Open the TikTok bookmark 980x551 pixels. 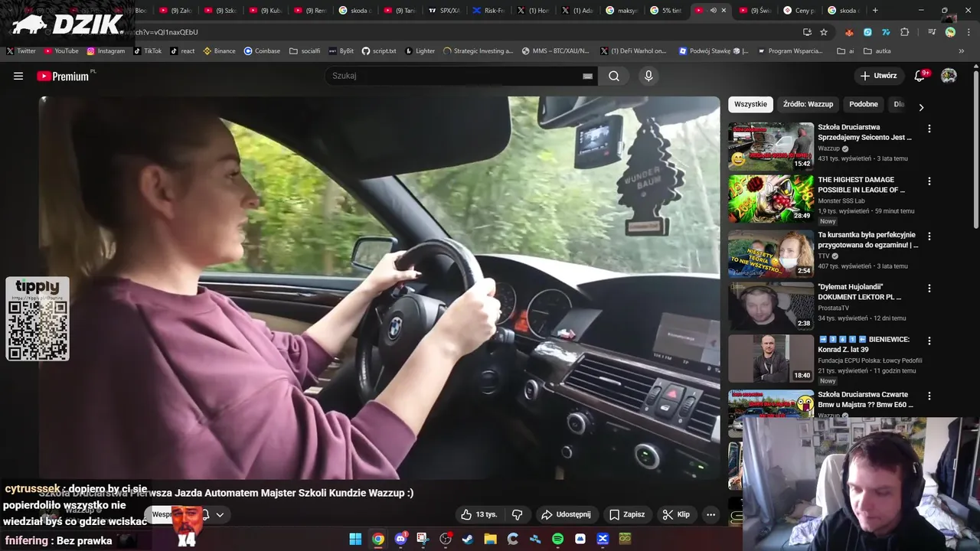147,51
